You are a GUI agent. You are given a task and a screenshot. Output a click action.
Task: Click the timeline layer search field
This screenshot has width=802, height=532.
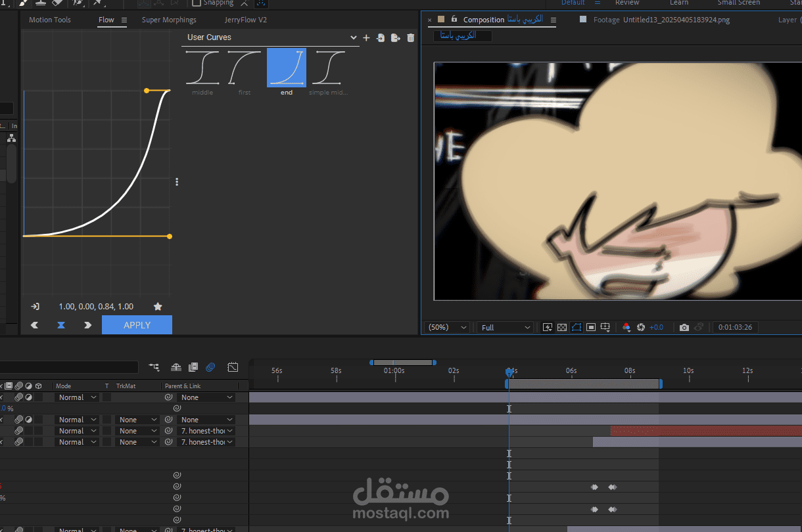point(69,367)
